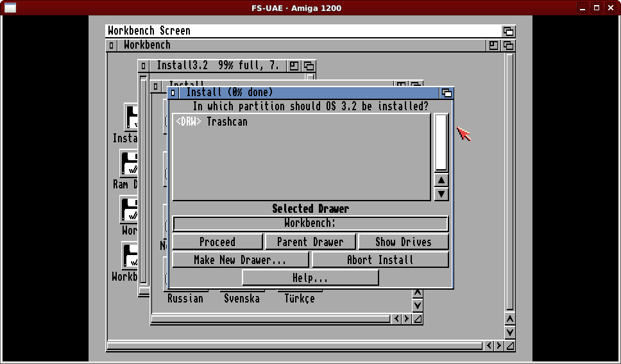Click Install drawer window scroll right arrow
This screenshot has height=364, width=621.
pyautogui.click(x=406, y=319)
